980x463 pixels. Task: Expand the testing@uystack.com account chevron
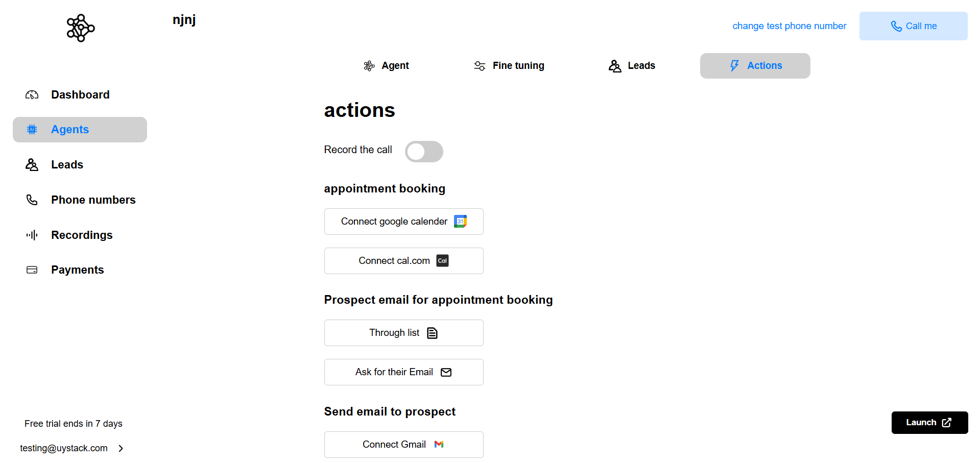[x=121, y=449]
